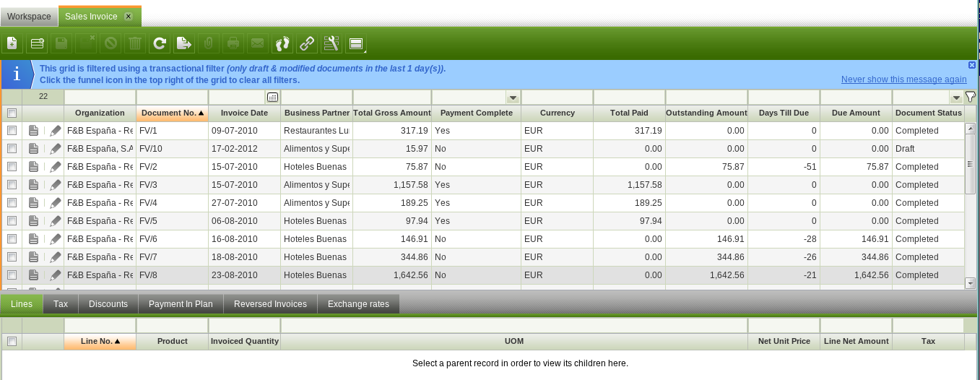Open the edit pencil for invoice FV/3

coord(56,185)
